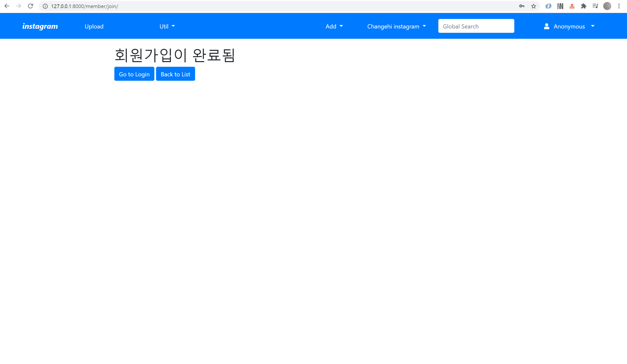Open the Changehi instagram dropdown

(x=396, y=26)
